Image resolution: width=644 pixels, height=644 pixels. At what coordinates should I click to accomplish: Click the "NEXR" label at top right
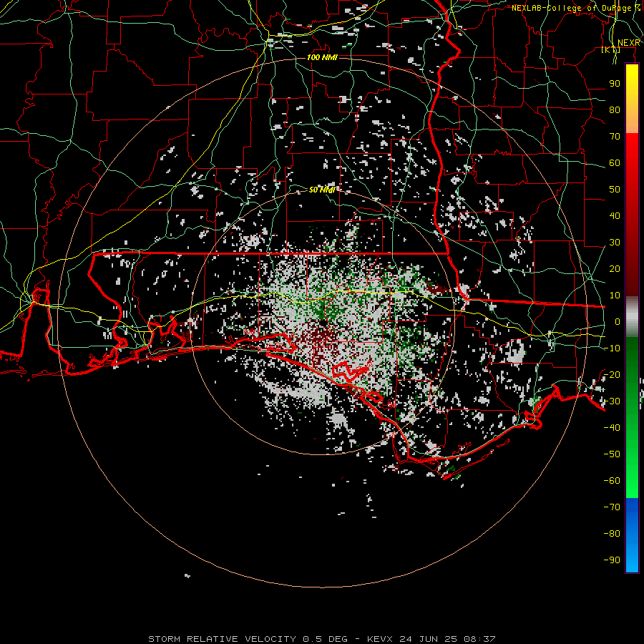(x=628, y=43)
